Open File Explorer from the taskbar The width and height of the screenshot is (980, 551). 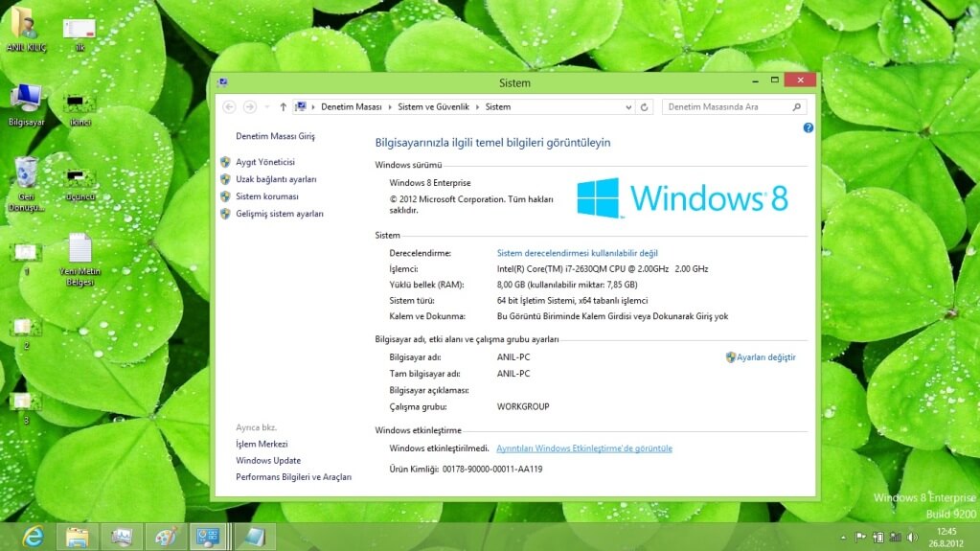(78, 537)
